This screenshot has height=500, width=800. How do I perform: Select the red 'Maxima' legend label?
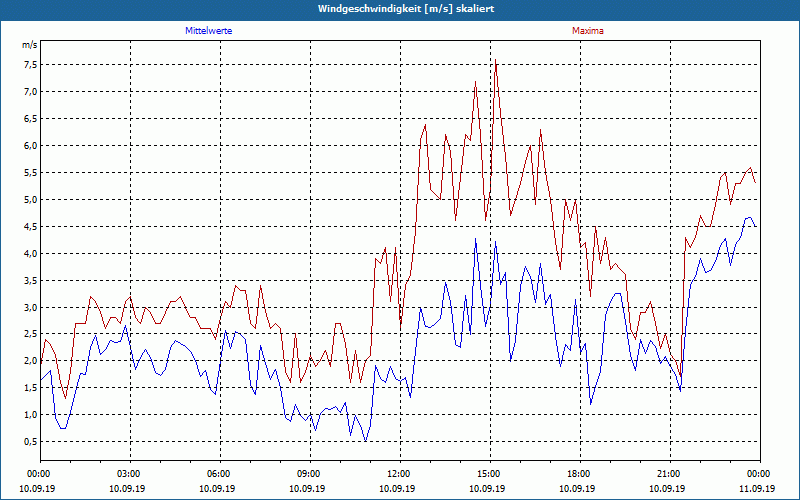588,31
